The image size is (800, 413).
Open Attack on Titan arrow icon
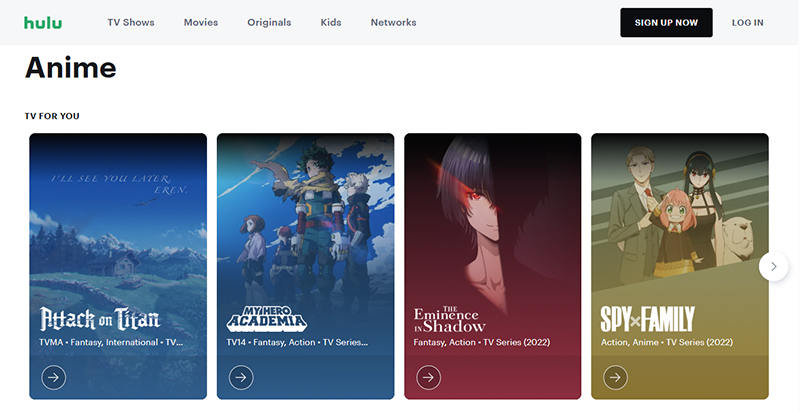click(54, 377)
